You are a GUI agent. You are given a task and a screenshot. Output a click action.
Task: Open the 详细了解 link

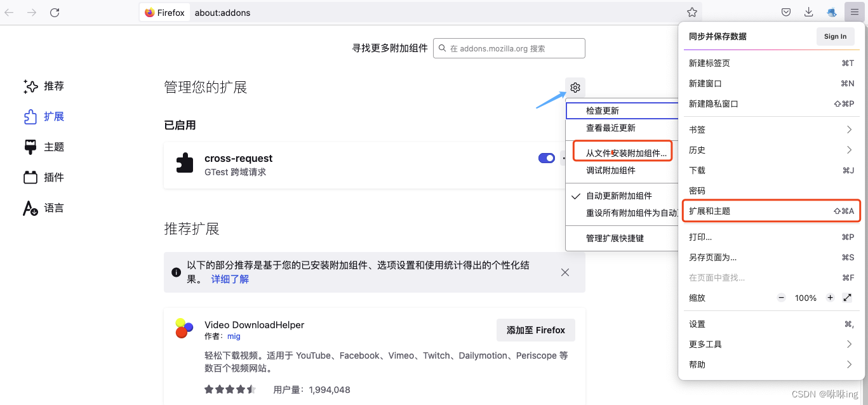(x=230, y=279)
